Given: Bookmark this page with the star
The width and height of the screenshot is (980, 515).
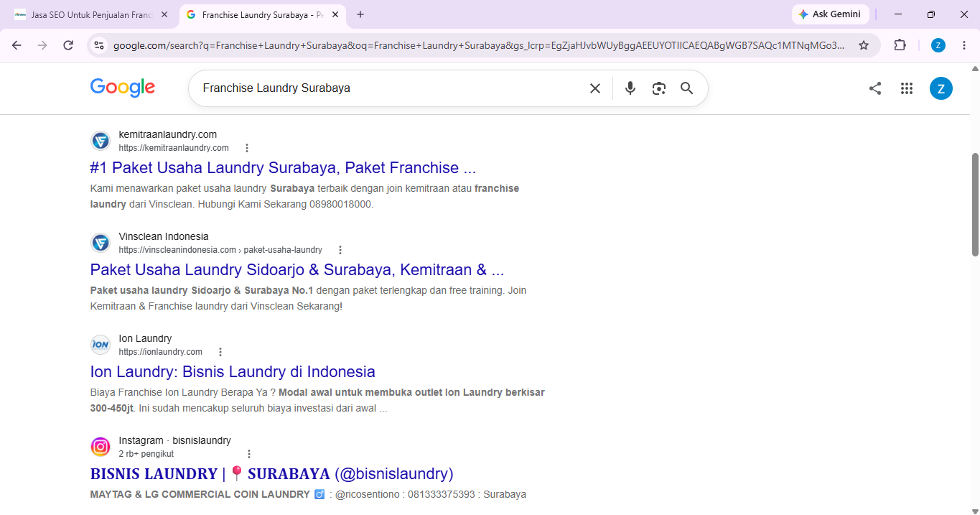Looking at the screenshot, I should pyautogui.click(x=864, y=45).
